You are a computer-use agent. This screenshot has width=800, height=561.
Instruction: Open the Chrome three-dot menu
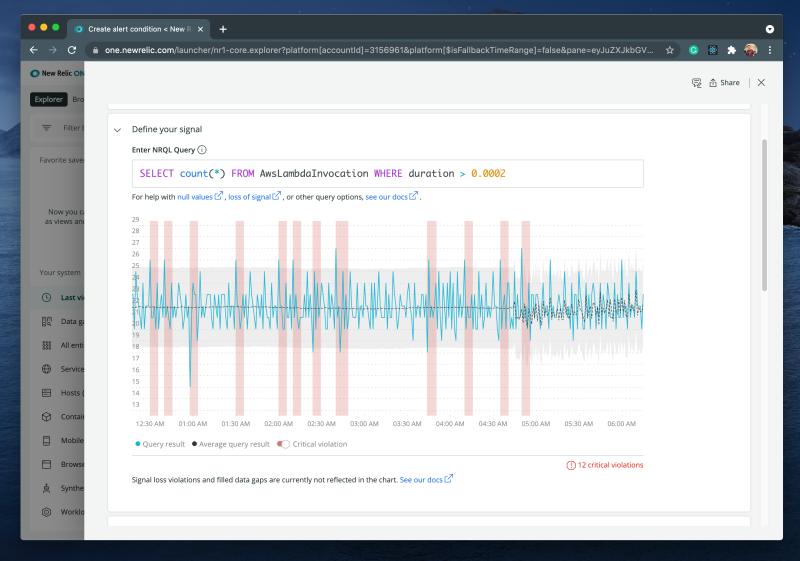tap(770, 49)
